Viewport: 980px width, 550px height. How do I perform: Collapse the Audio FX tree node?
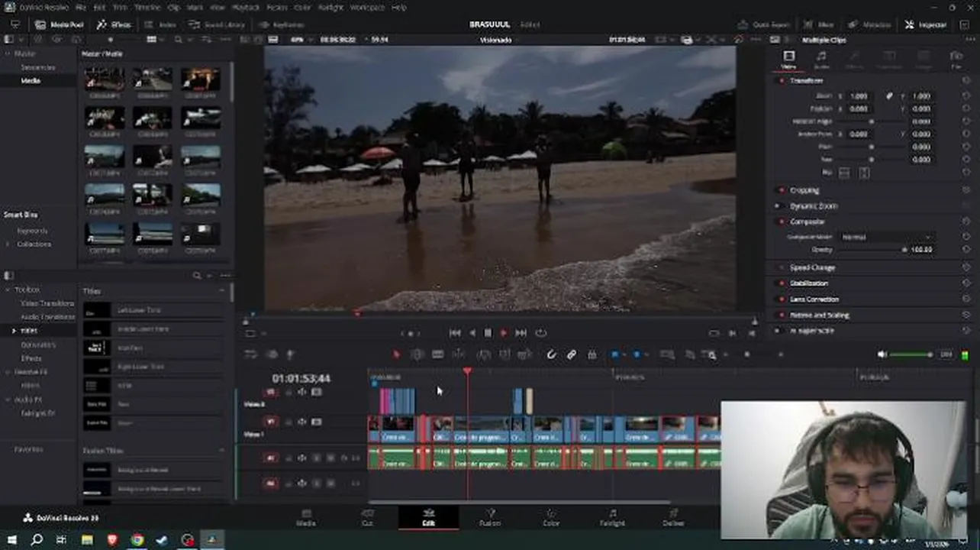8,400
